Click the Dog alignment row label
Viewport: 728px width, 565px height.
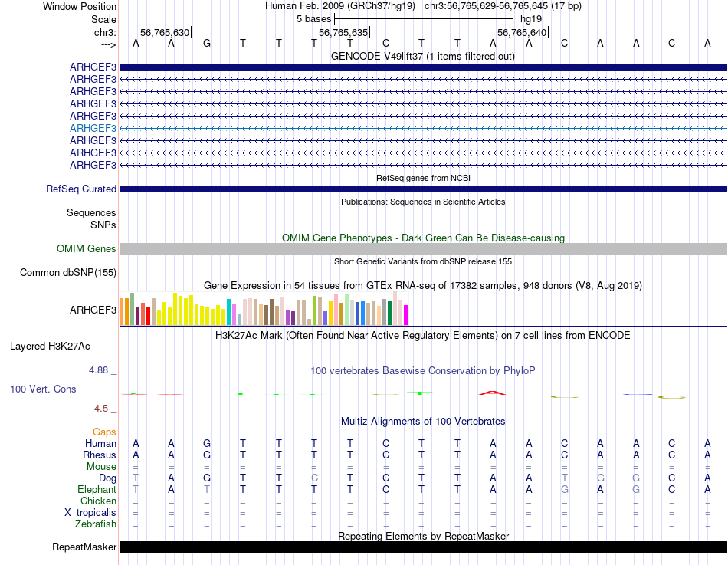point(107,478)
